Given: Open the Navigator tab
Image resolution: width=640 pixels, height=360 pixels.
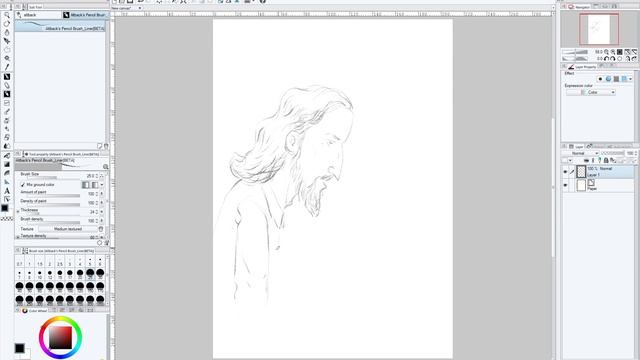Looking at the screenshot, I should [x=579, y=7].
